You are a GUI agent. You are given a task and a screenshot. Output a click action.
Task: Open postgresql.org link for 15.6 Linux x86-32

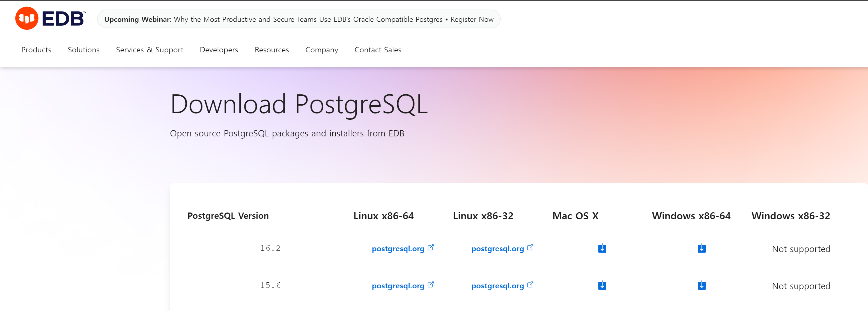coord(497,286)
